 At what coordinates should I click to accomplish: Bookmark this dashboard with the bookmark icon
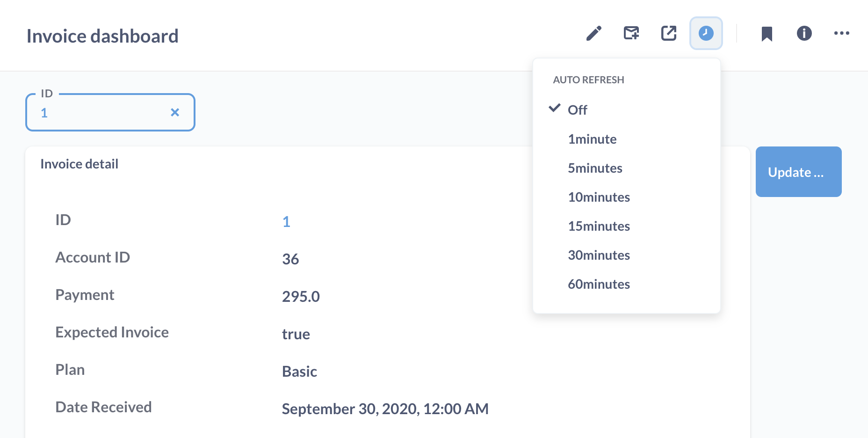(x=767, y=34)
